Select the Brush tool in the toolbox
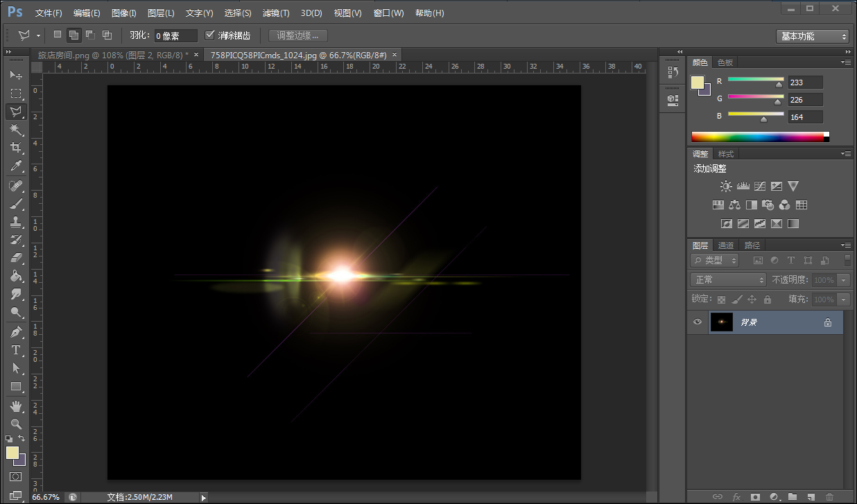Image resolution: width=857 pixels, height=504 pixels. [16, 204]
